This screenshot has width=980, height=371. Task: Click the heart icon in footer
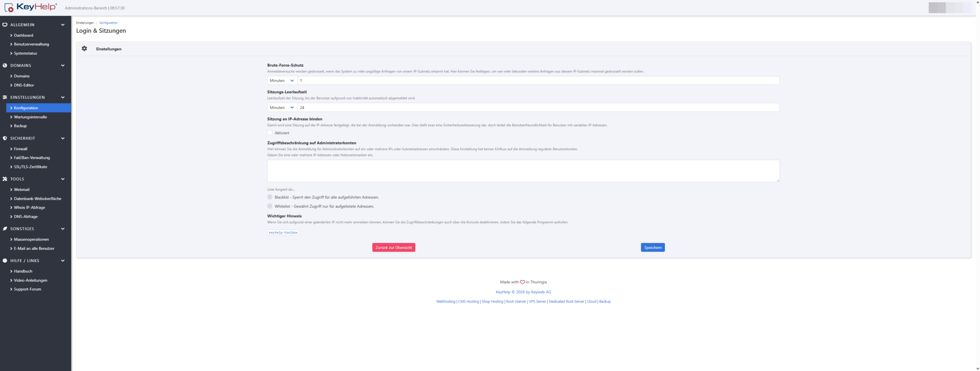pos(522,282)
